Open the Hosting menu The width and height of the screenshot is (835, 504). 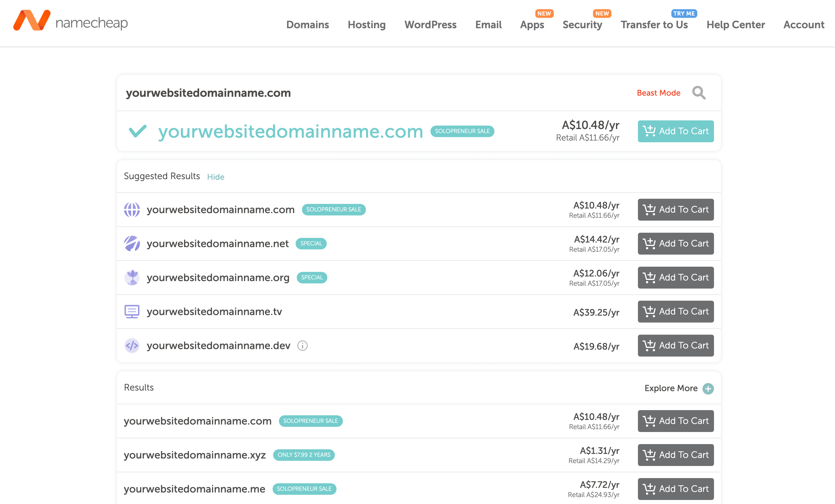(x=367, y=24)
